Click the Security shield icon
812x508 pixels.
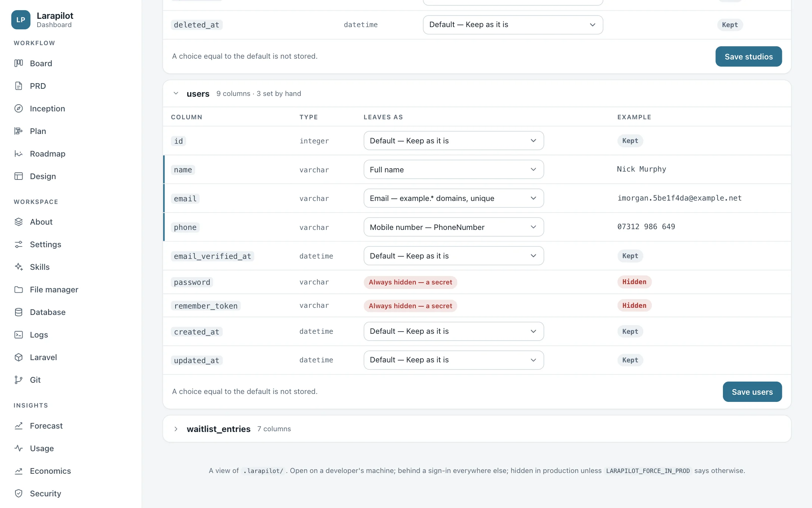(x=18, y=493)
